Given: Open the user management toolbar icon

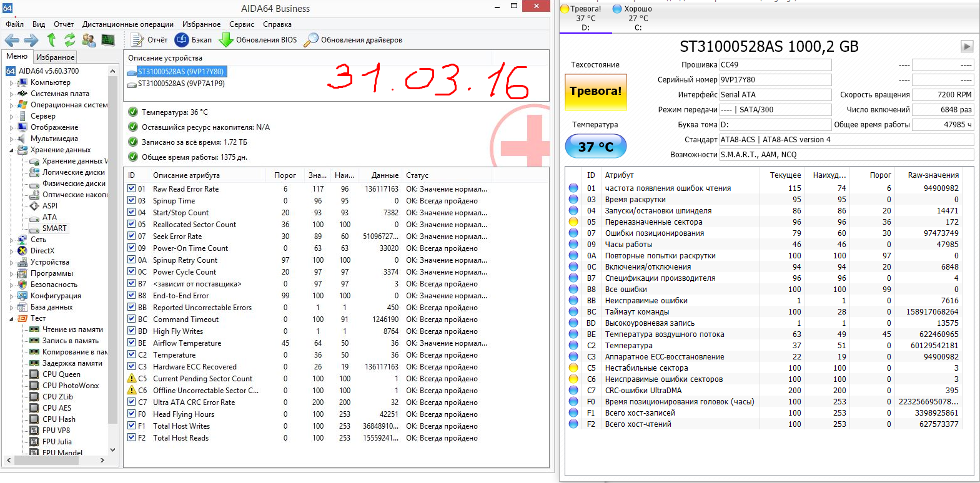Looking at the screenshot, I should coord(89,40).
